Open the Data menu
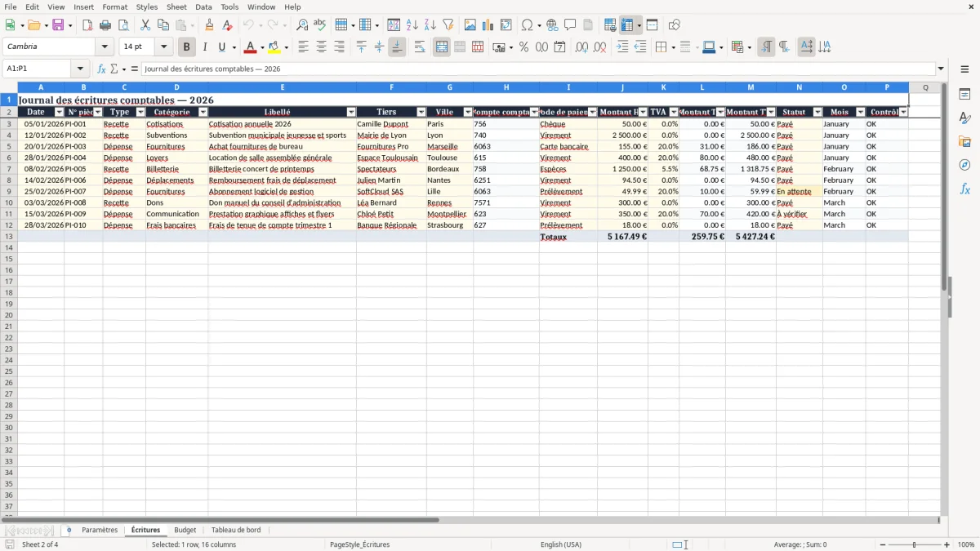The width and height of the screenshot is (980, 551). coord(203,7)
